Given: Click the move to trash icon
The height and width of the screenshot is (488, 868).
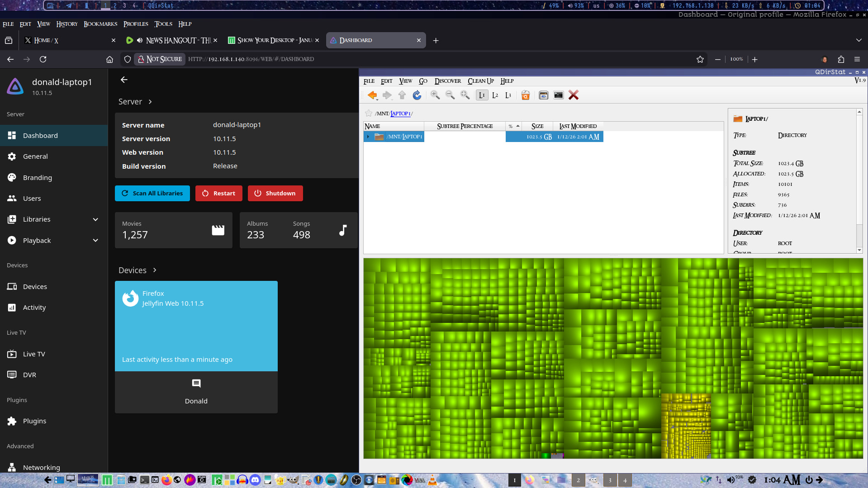Looking at the screenshot, I should click(525, 95).
